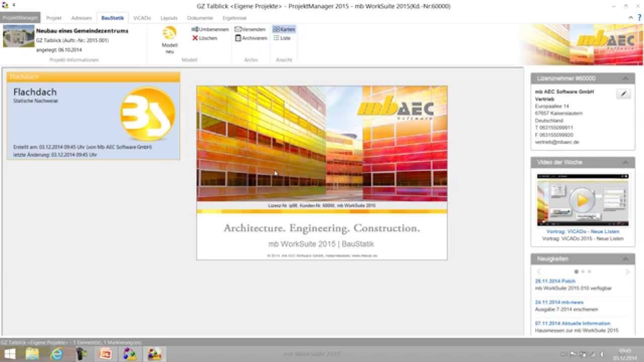Open the ProjektManager tab

point(20,18)
